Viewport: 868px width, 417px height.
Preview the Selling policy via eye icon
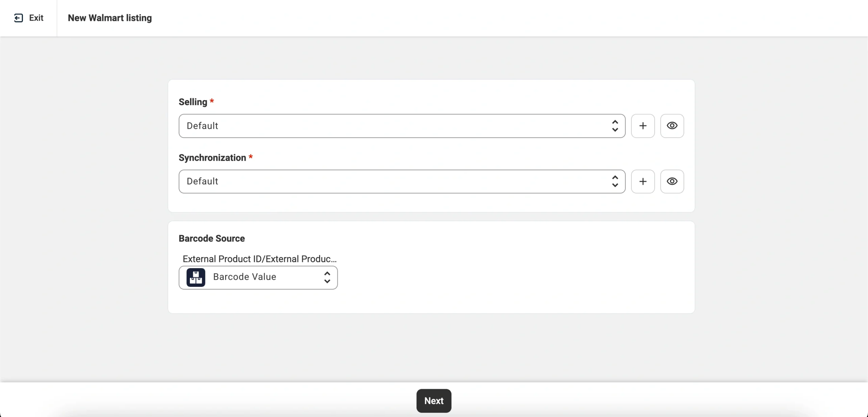click(672, 126)
